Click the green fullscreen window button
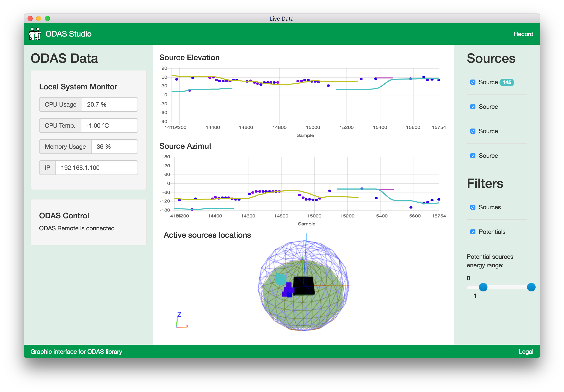This screenshot has height=392, width=564. coord(48,19)
